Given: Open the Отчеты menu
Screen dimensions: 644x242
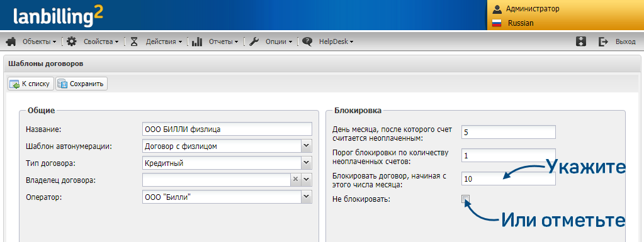Looking at the screenshot, I should (x=223, y=41).
